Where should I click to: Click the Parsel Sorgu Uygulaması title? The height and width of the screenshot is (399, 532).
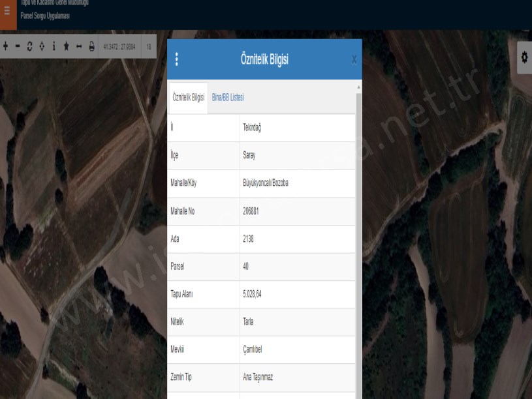45,16
